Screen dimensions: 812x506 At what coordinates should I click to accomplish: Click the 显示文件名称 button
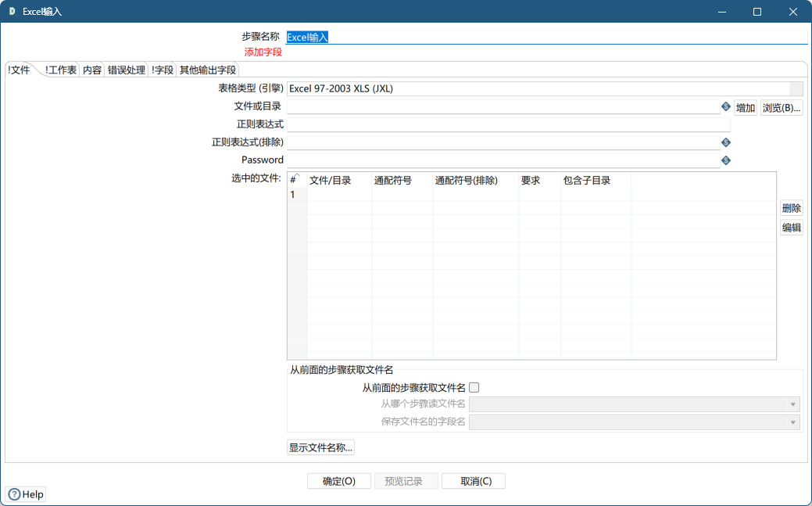click(x=320, y=447)
